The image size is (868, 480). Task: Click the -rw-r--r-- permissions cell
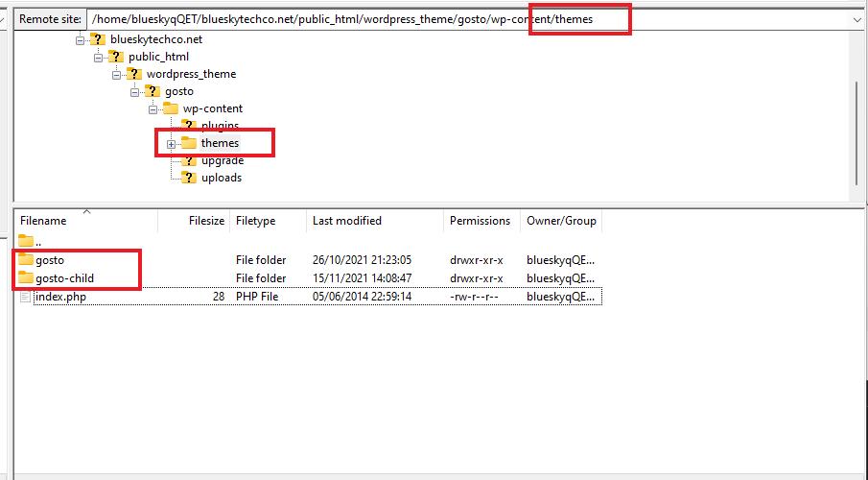point(474,297)
